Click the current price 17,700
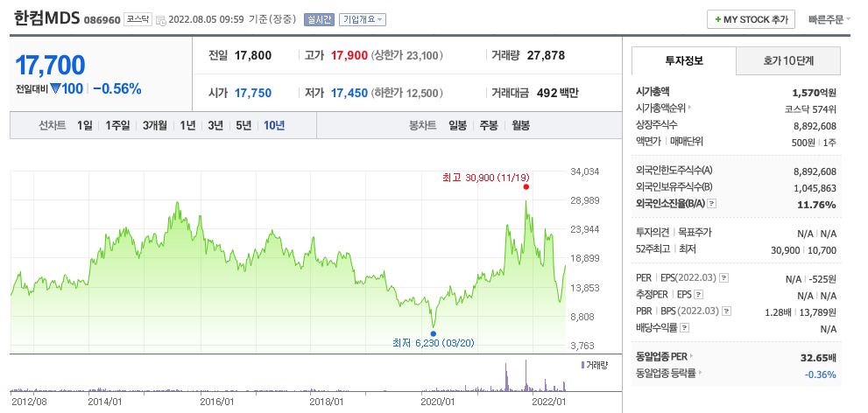Image resolution: width=868 pixels, height=413 pixels. (51, 66)
